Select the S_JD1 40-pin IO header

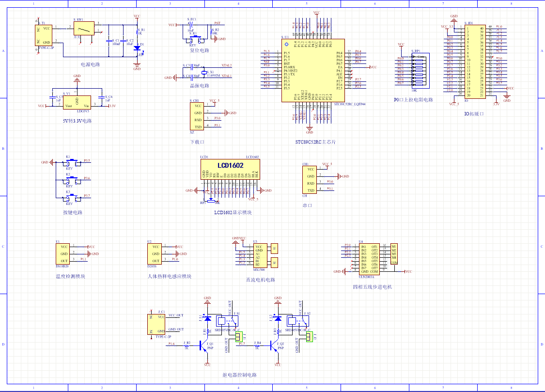pyautogui.click(x=475, y=62)
